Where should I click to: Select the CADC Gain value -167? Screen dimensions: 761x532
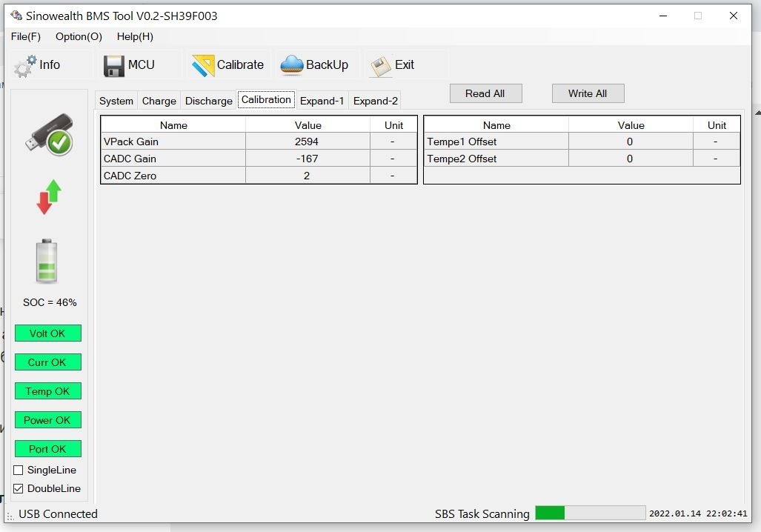point(308,159)
